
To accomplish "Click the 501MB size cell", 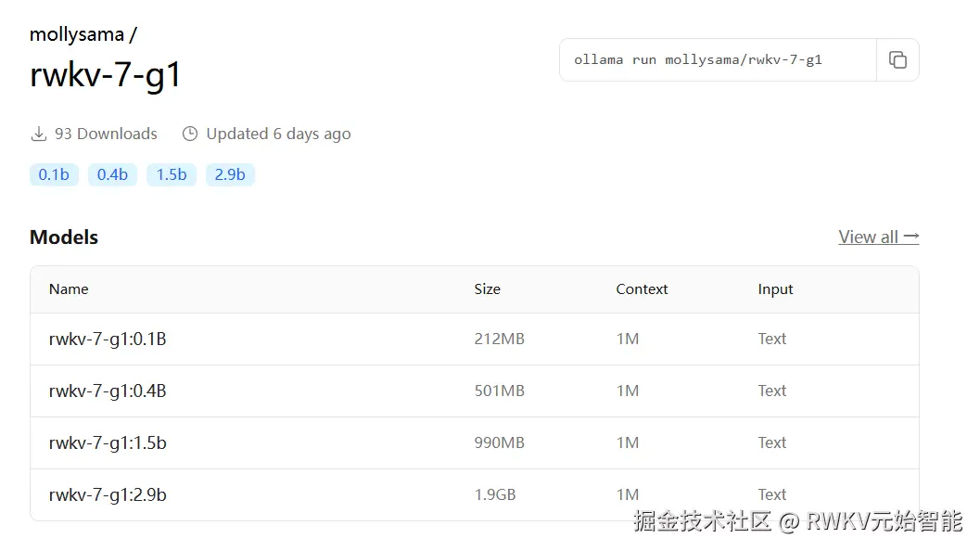I will tap(500, 391).
